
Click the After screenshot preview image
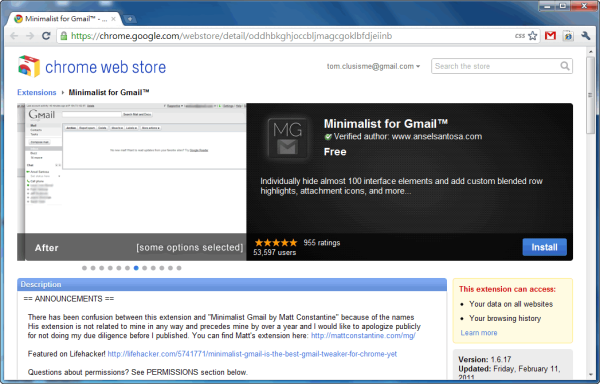click(132, 182)
